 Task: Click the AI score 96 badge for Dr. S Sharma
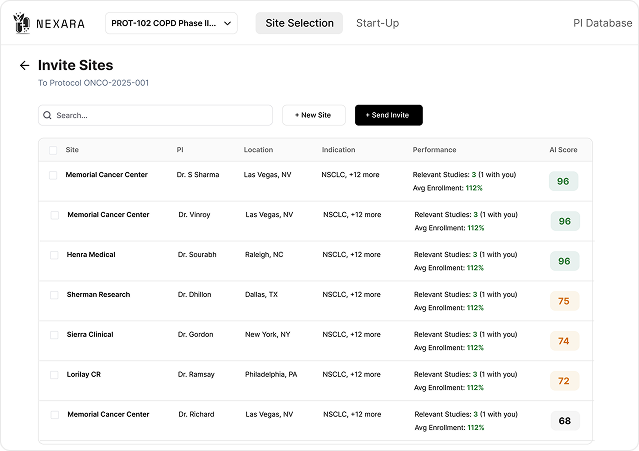[x=563, y=181]
